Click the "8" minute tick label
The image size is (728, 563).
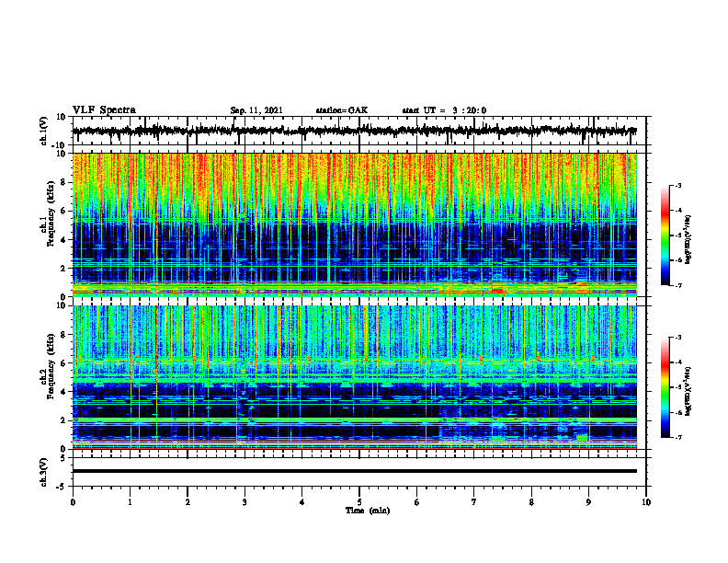531,502
